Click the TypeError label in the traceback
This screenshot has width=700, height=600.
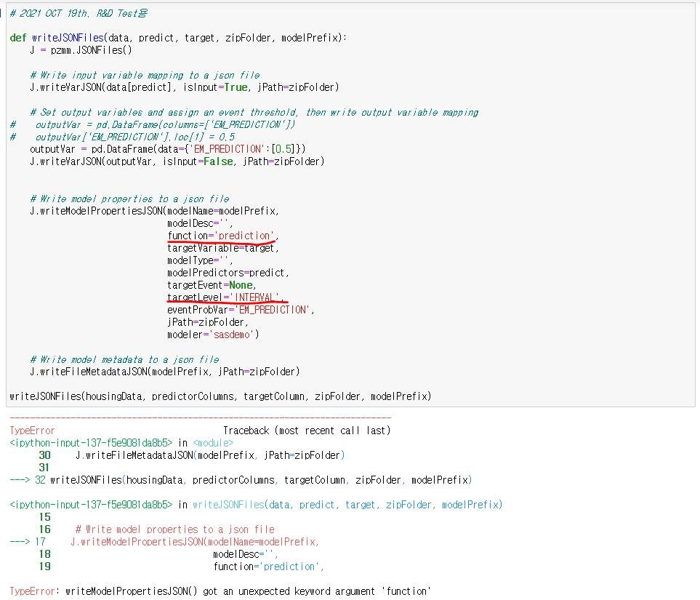(30, 430)
